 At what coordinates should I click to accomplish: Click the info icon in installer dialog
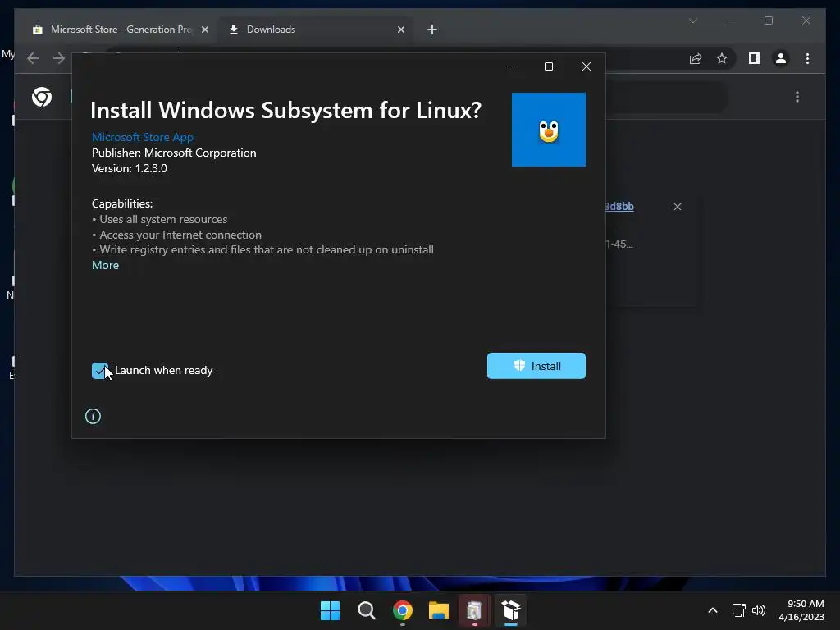pos(93,416)
